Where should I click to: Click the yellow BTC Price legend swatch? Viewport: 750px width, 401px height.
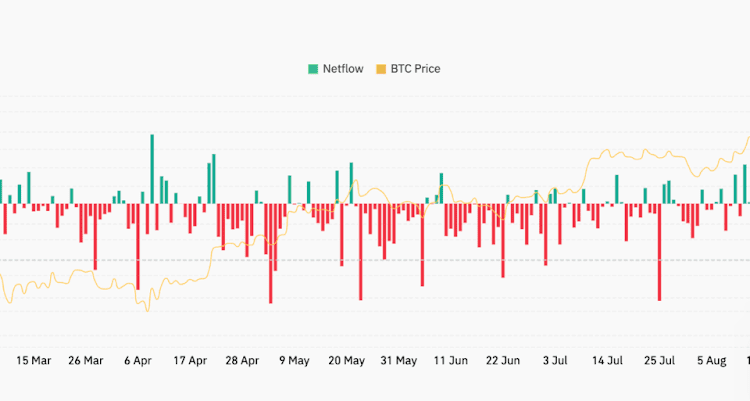pos(380,69)
